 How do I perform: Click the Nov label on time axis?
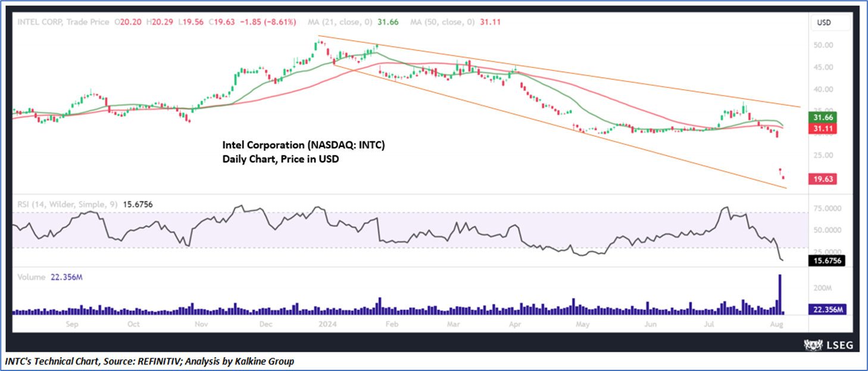201,325
